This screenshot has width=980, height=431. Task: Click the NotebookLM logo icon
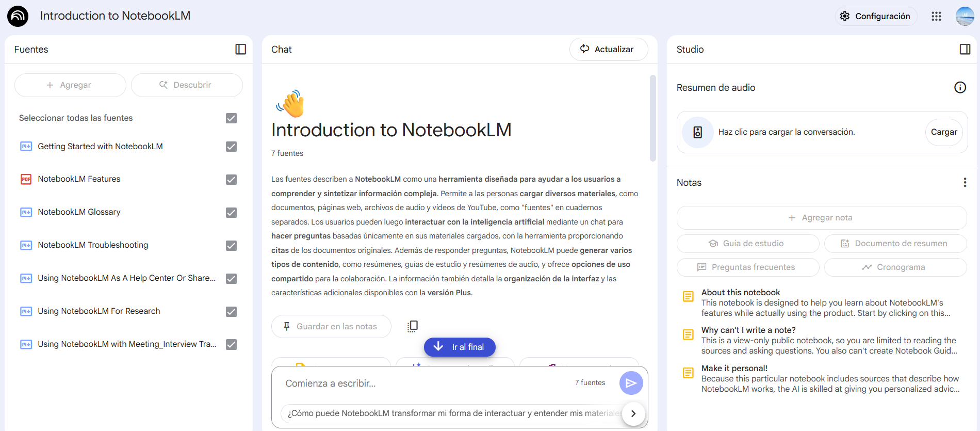18,16
